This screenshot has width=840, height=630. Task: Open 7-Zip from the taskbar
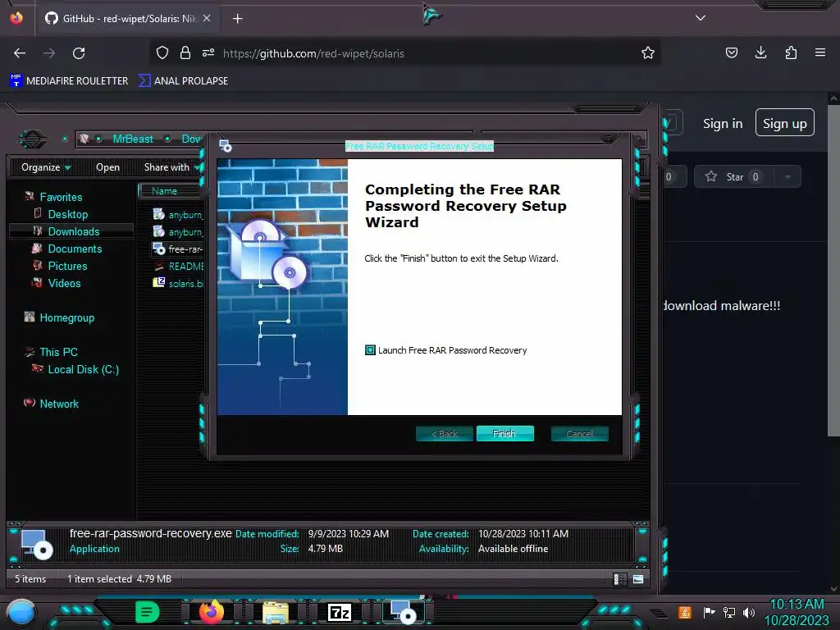pyautogui.click(x=339, y=612)
